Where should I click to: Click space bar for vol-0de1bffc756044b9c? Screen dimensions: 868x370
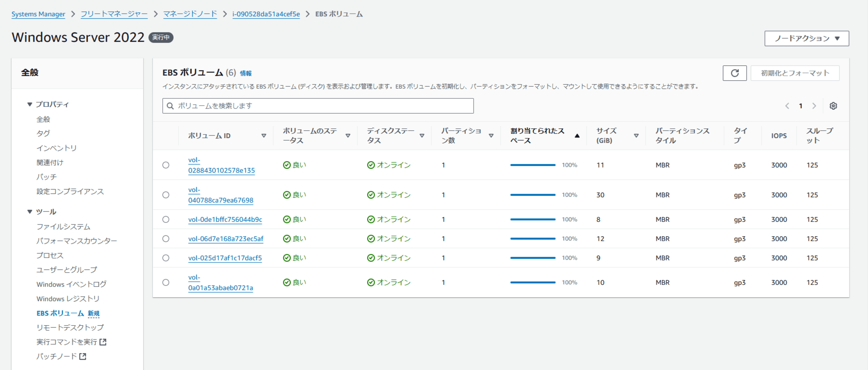coord(533,220)
